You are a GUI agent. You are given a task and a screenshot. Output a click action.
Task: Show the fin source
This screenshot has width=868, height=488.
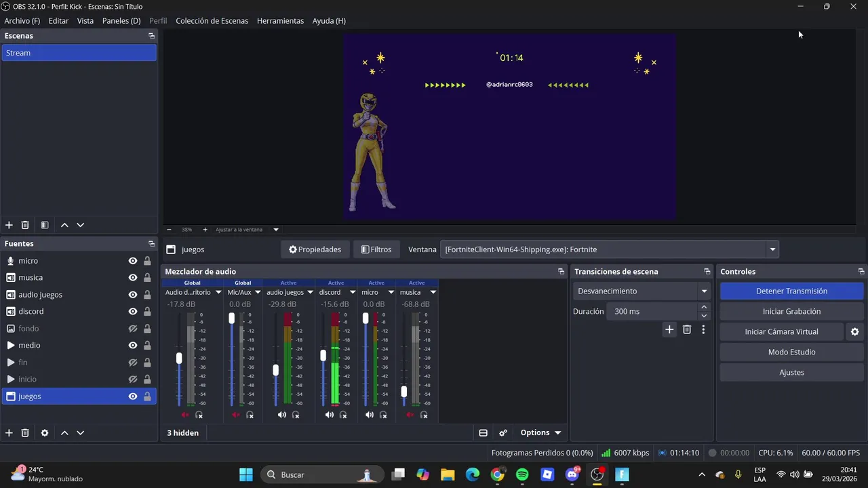(133, 363)
